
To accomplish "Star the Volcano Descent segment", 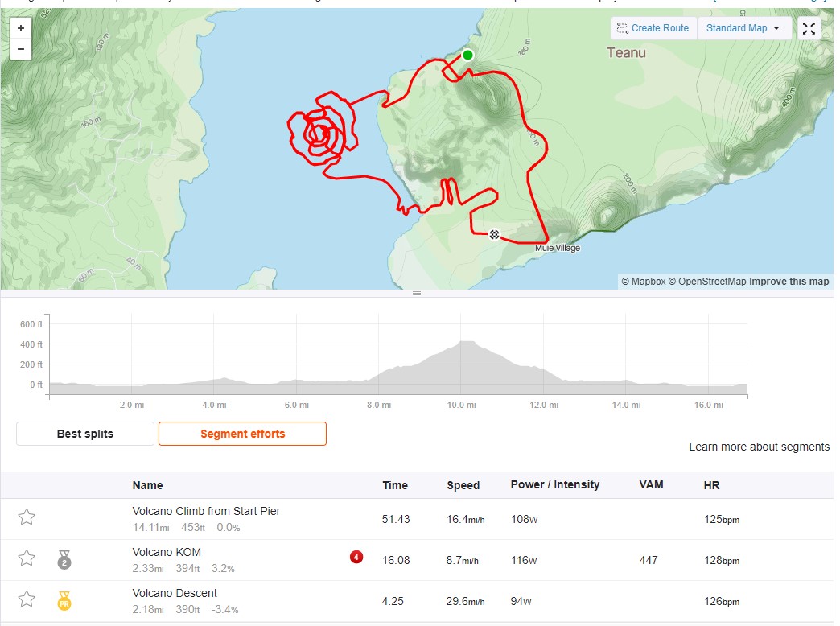I will (x=27, y=599).
